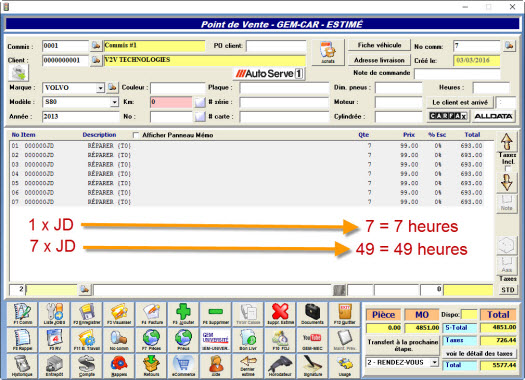
Task: Open the Documents briefcase icon
Action: (x=312, y=314)
